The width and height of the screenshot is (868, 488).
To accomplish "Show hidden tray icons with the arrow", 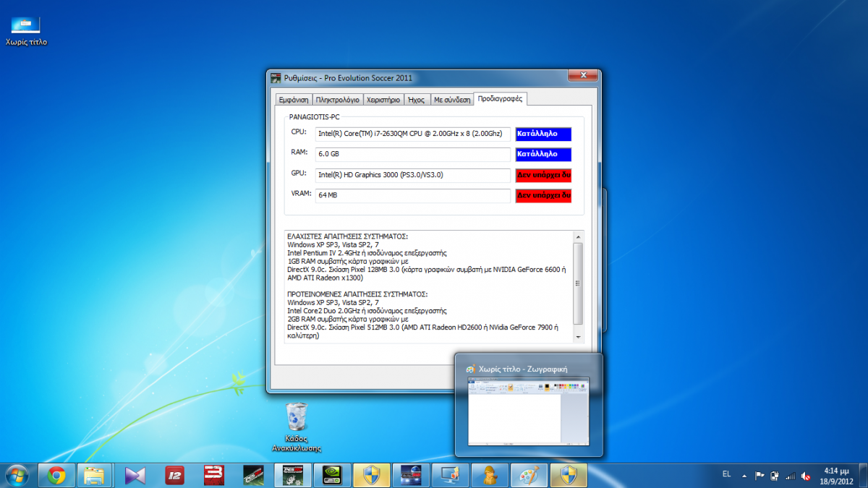I will coord(744,476).
